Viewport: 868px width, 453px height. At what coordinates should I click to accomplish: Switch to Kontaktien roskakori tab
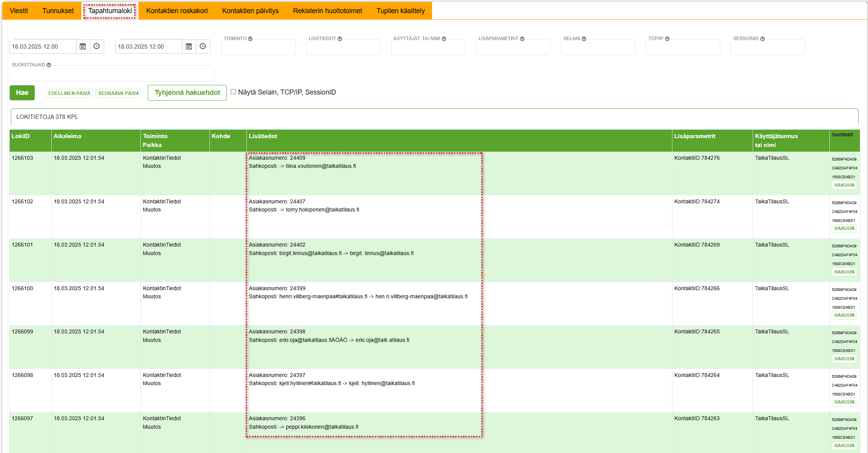coord(177,11)
